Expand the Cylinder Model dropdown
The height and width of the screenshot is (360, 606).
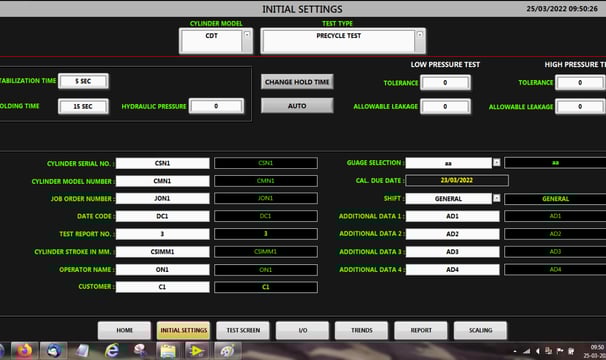pos(247,35)
